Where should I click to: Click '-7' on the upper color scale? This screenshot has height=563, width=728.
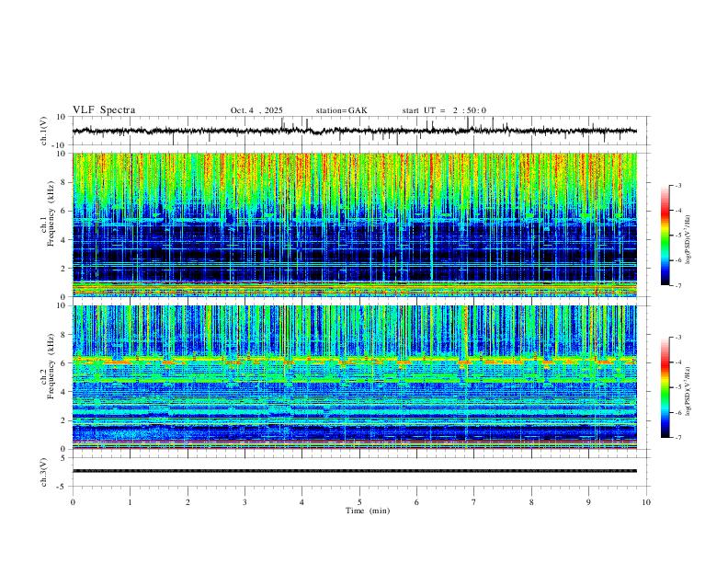click(x=677, y=285)
